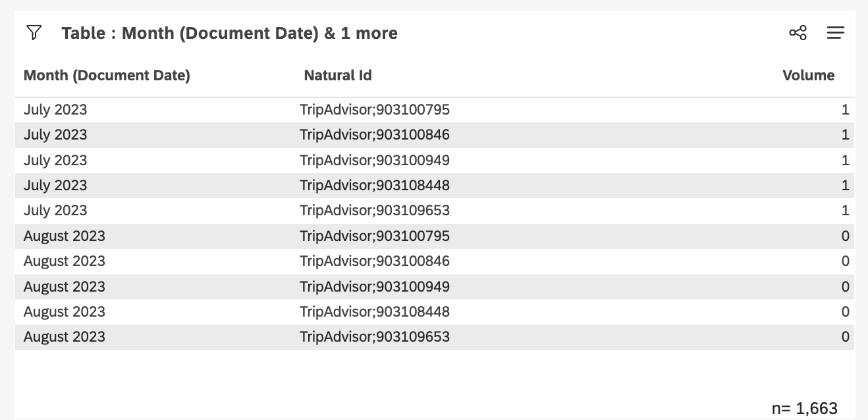Viewport: 868px width, 420px height.
Task: Click the table title text
Action: click(230, 33)
